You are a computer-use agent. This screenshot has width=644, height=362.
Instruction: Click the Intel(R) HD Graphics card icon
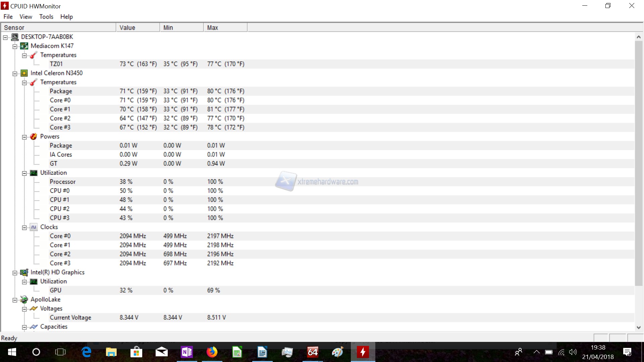coord(24,273)
